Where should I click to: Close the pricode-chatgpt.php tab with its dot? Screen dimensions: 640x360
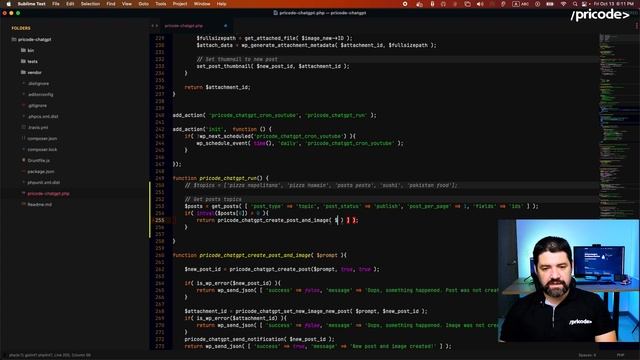(x=225, y=26)
